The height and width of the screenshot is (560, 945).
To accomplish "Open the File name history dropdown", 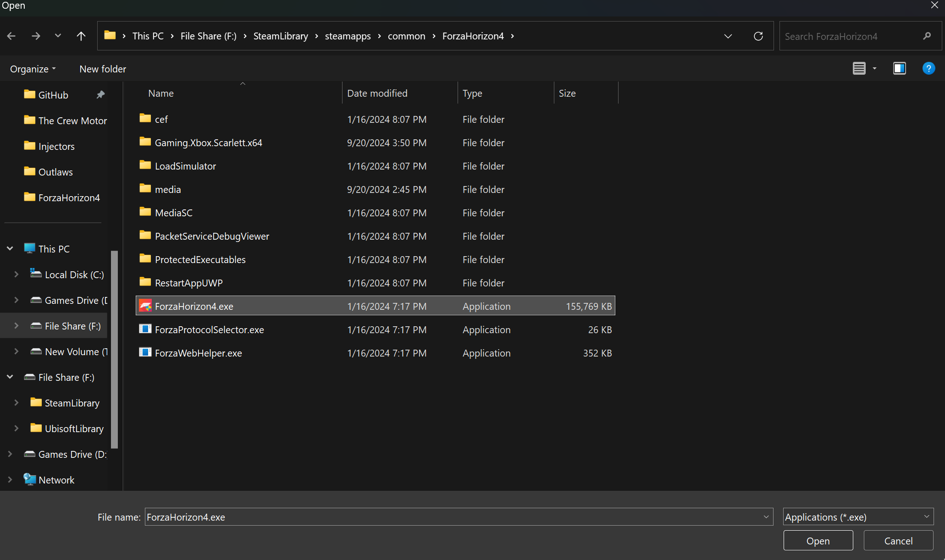I will (766, 517).
